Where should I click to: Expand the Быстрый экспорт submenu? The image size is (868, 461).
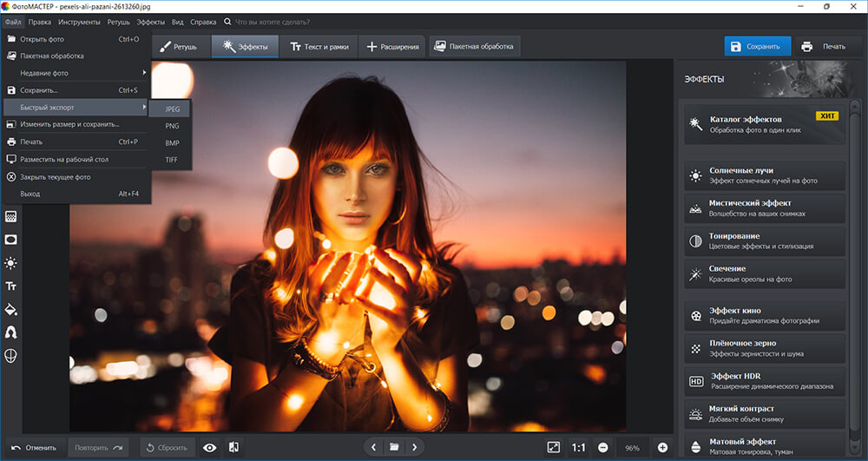click(76, 108)
